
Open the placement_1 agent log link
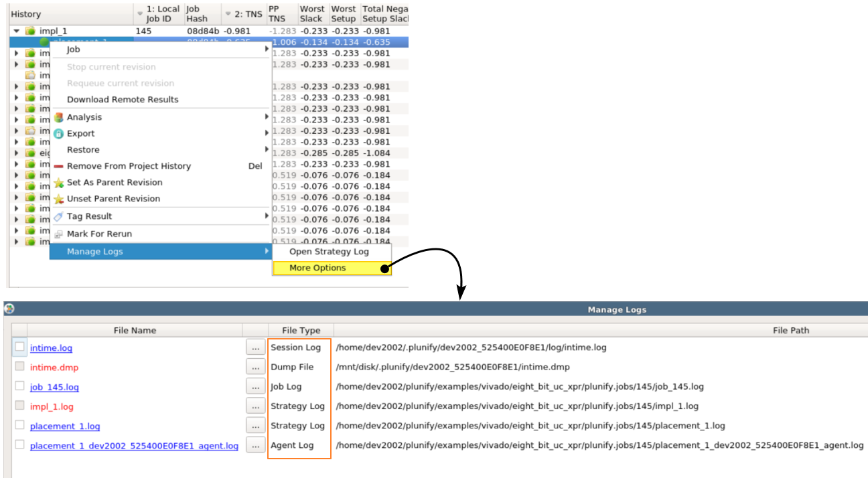pyautogui.click(x=134, y=446)
